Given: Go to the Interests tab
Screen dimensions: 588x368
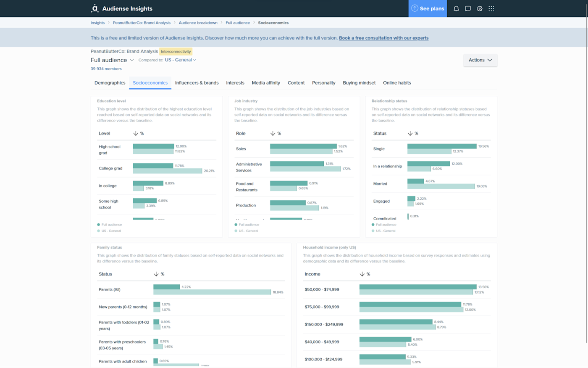Looking at the screenshot, I should pyautogui.click(x=235, y=83).
